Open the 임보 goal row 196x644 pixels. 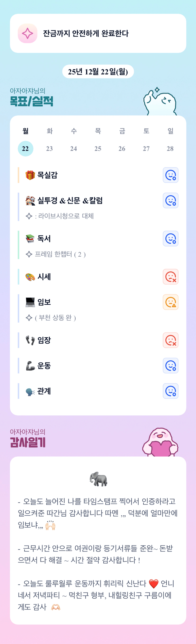coord(44,302)
